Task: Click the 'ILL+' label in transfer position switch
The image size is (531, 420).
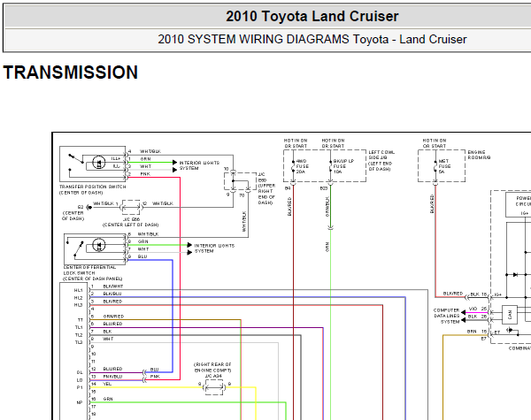Action: (115, 158)
